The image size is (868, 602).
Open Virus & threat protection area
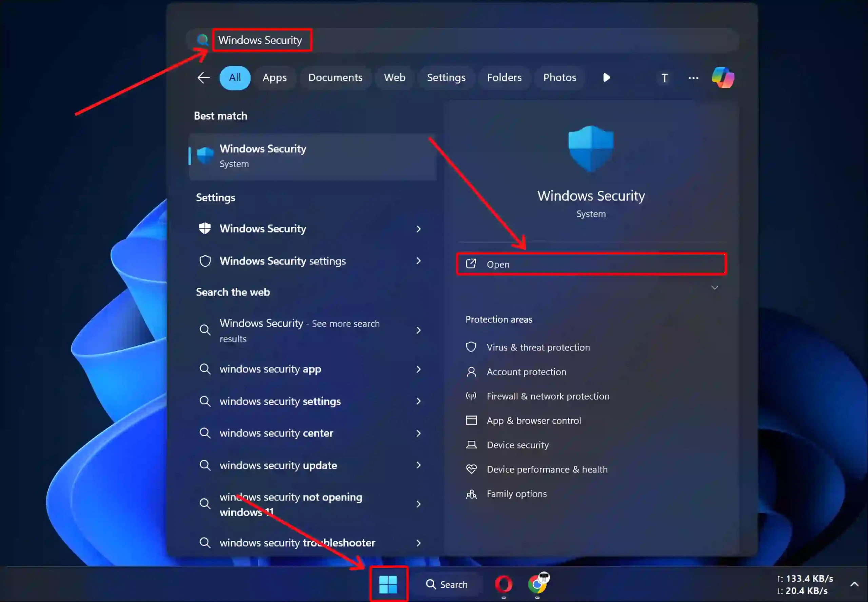(x=538, y=347)
